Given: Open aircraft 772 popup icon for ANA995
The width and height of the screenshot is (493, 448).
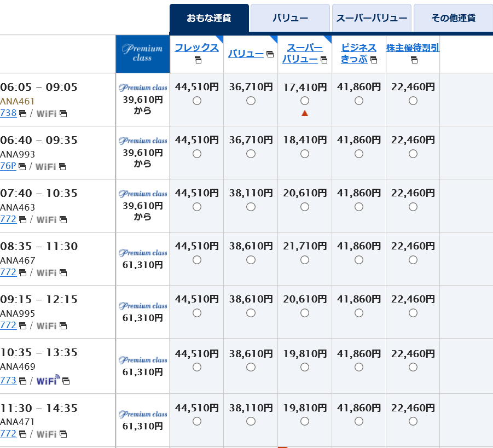Looking at the screenshot, I should pyautogui.click(x=22, y=326).
